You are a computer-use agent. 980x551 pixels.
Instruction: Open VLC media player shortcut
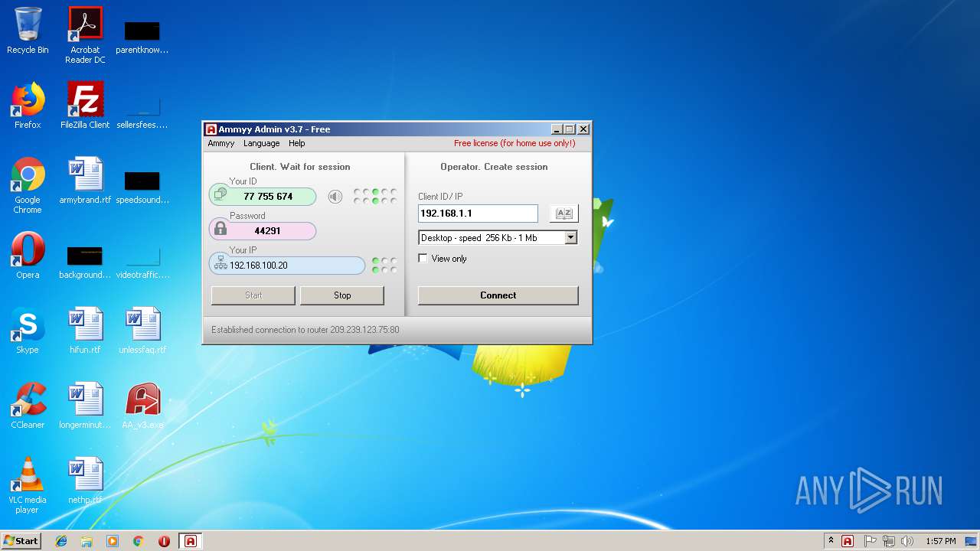click(28, 484)
